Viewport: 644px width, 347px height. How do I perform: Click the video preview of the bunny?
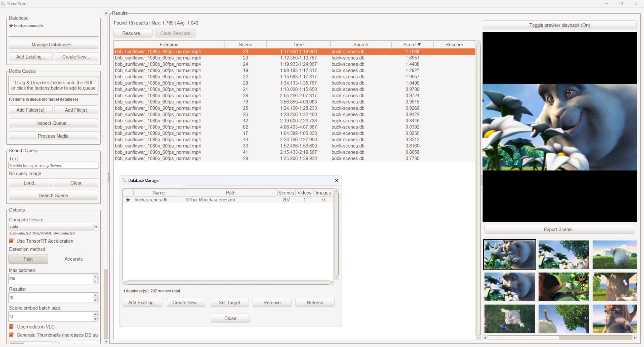559,127
